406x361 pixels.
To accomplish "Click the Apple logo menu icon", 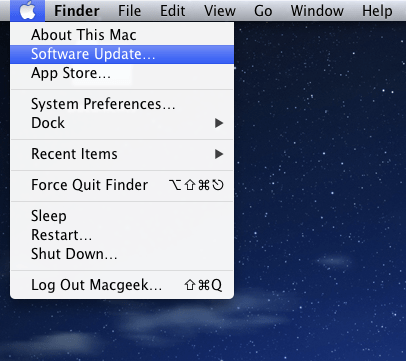I will tap(27, 10).
